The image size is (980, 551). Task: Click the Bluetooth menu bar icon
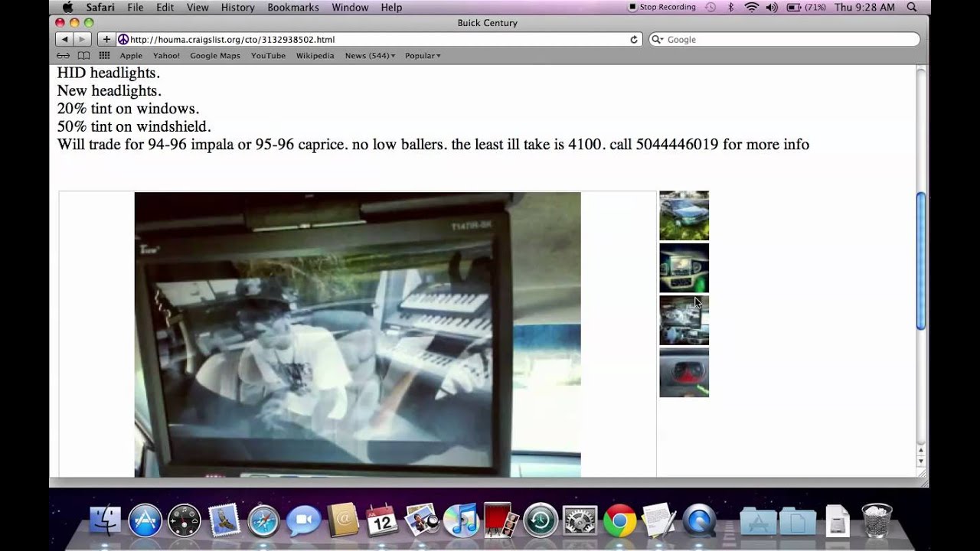tap(731, 8)
